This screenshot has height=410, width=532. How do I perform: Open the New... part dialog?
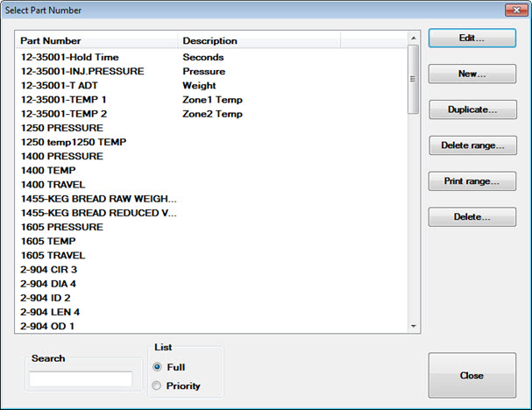(472, 74)
